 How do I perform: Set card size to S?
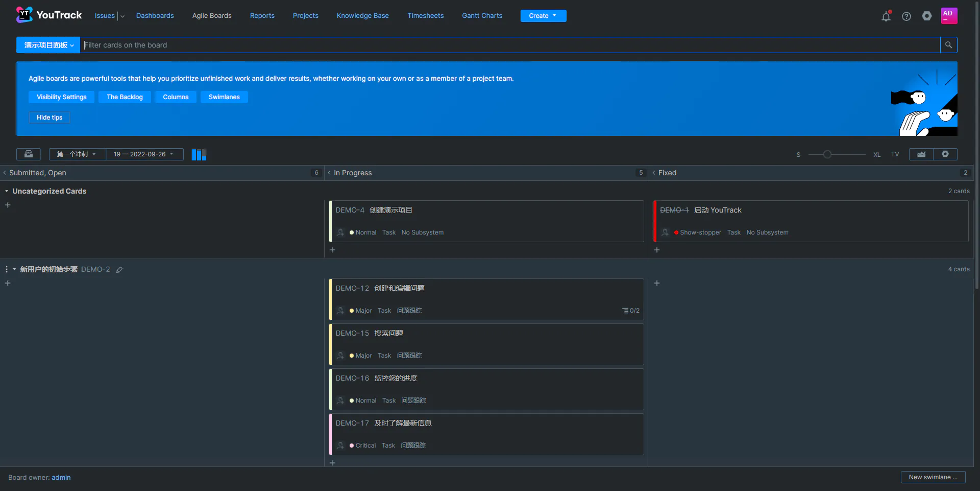point(798,155)
